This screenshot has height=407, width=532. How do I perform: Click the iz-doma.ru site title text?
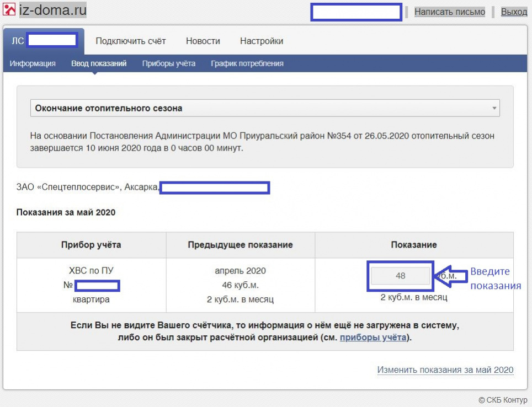coord(52,10)
